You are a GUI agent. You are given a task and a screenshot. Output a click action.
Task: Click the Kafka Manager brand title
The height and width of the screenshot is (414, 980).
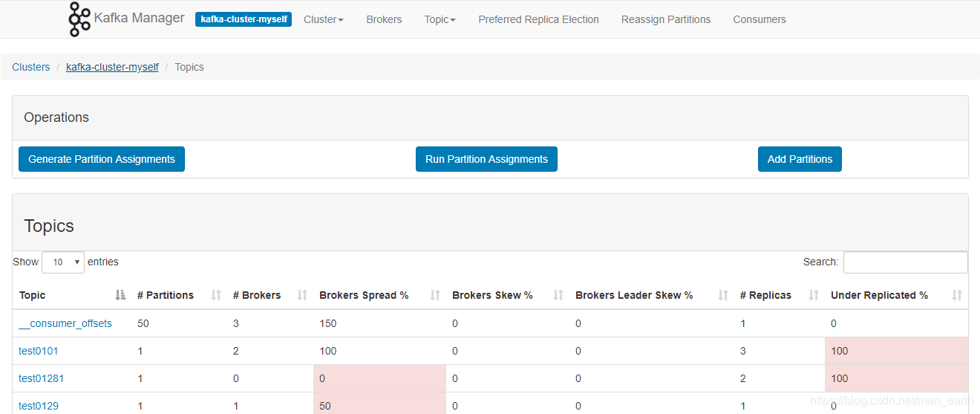point(140,18)
